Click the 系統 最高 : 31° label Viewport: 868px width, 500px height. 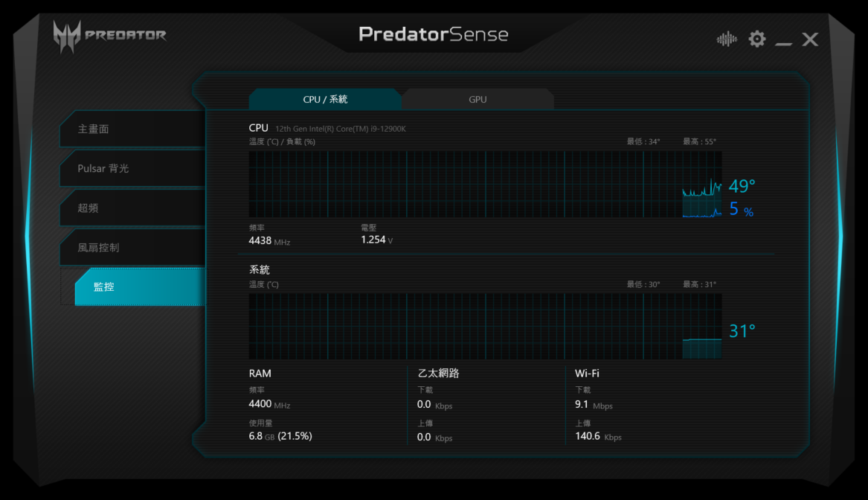[699, 285]
